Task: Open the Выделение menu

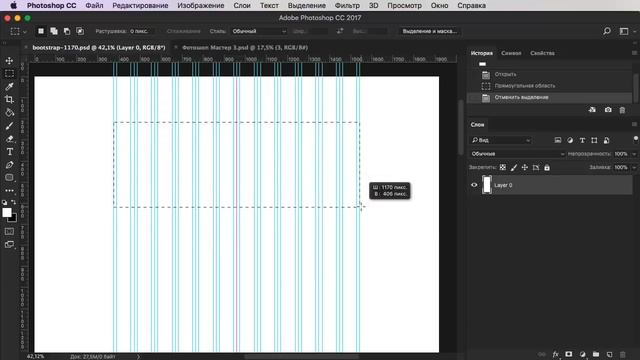Action: coord(307,6)
